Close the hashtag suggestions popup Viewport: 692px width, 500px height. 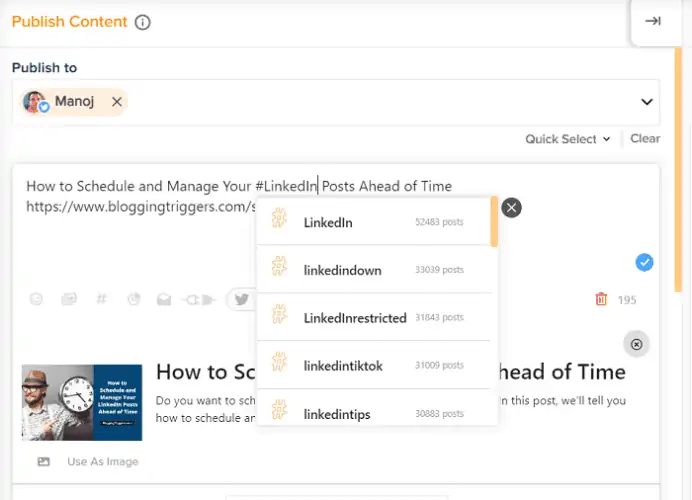(511, 207)
